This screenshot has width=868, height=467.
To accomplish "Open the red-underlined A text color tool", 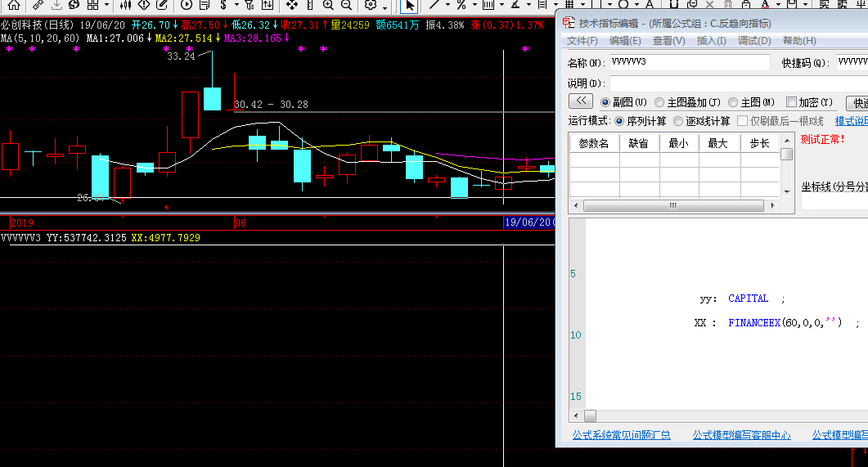I will (x=765, y=4).
